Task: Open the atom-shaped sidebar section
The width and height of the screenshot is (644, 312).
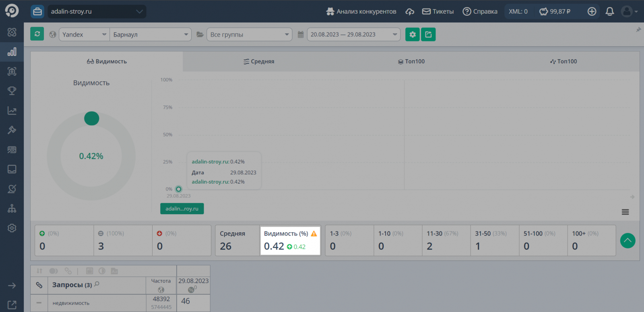Action: (12, 32)
